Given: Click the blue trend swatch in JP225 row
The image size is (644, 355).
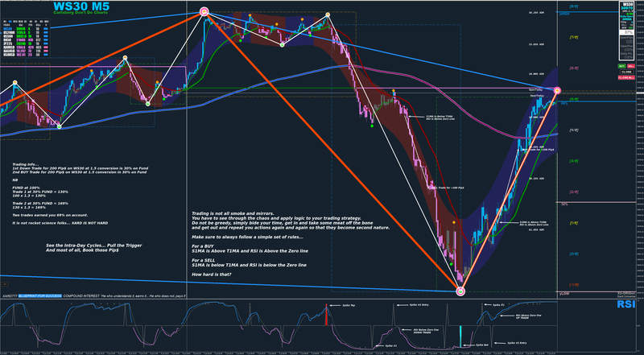Looking at the screenshot, I should (46, 43).
